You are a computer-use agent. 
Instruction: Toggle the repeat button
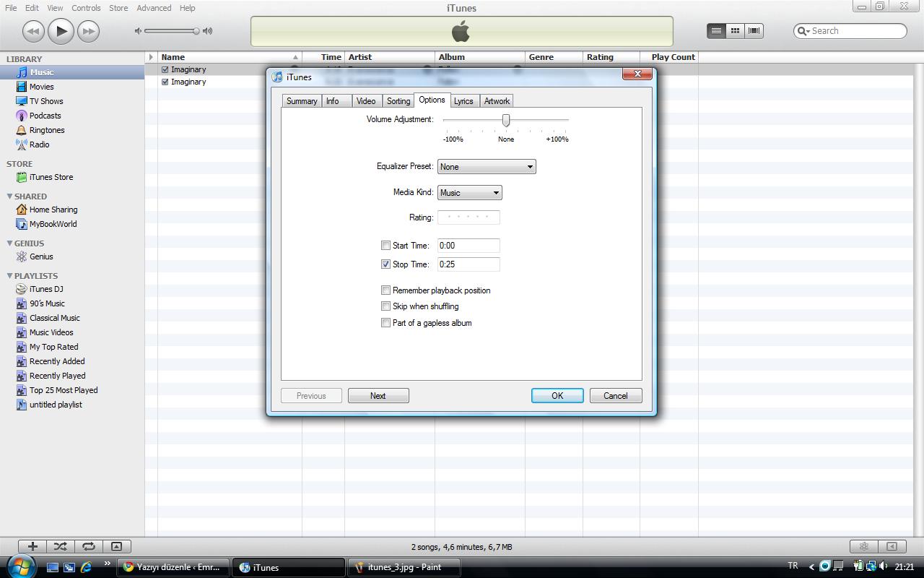click(x=88, y=547)
